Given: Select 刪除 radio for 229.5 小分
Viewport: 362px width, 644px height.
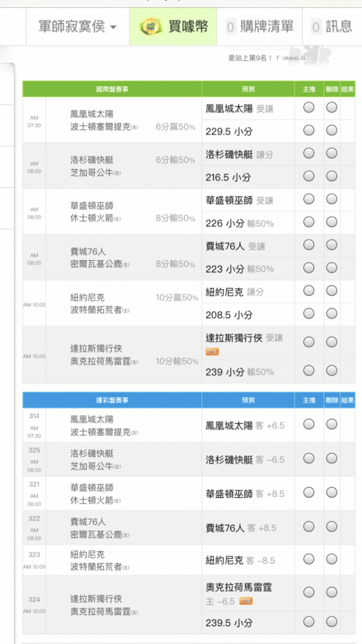Looking at the screenshot, I should coord(332,131).
